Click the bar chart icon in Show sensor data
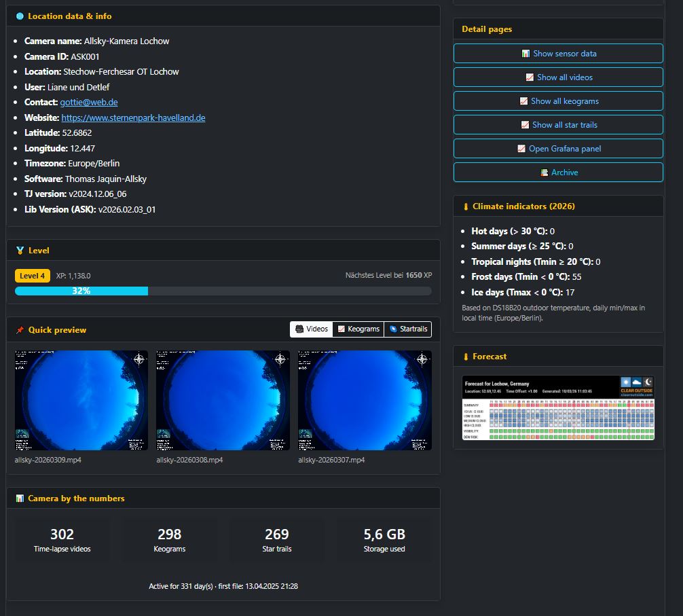Screen dimensions: 683x616 tap(525, 54)
